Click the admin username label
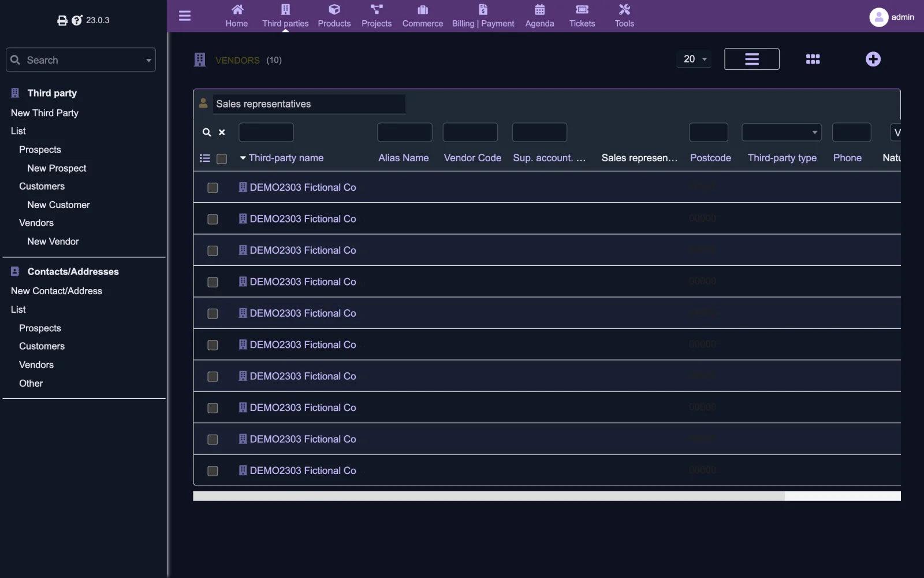 pos(903,17)
